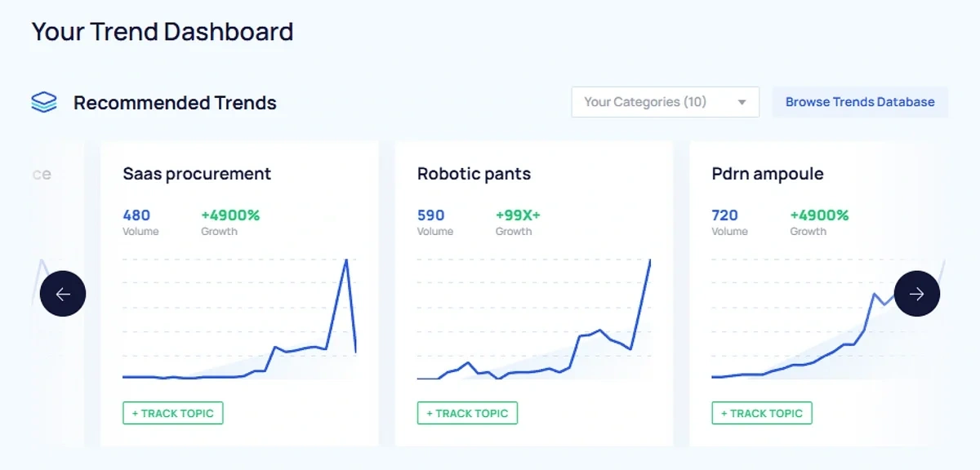
Task: Open the Browse Trends Database page
Action: pyautogui.click(x=859, y=102)
